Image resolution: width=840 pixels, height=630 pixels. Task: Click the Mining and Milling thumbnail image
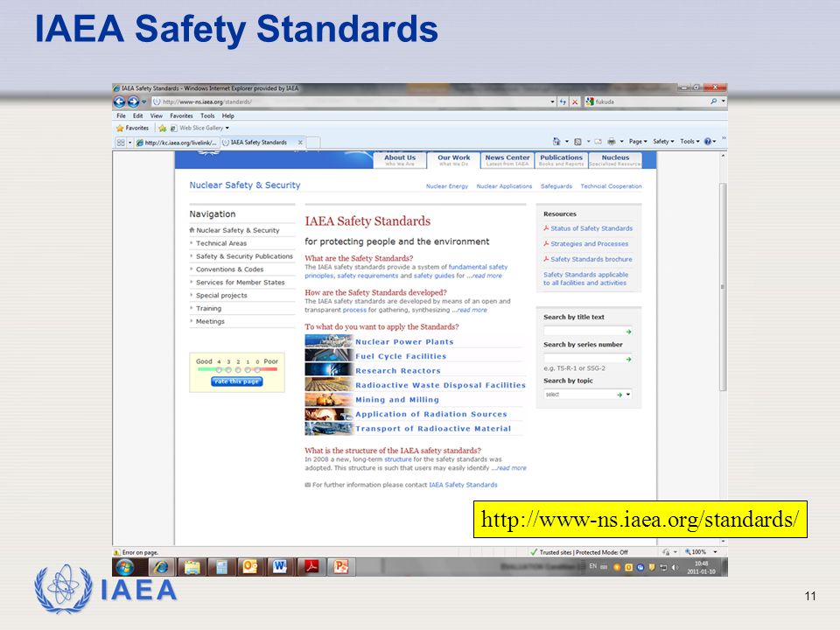coord(329,400)
